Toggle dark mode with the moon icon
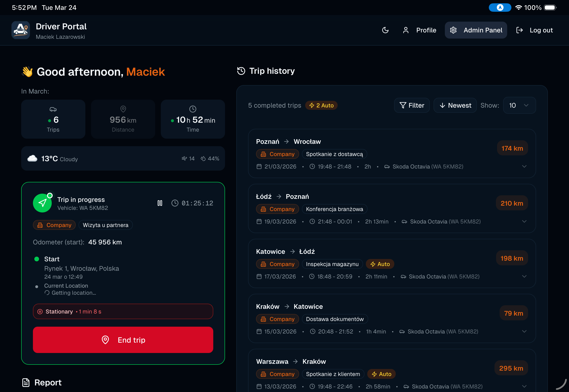Screen dimensions: 569x392 tap(385, 30)
